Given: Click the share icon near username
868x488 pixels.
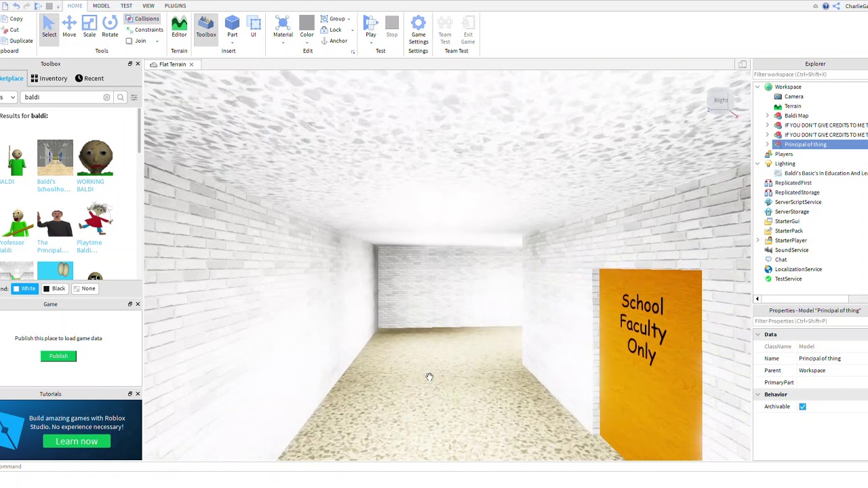Looking at the screenshot, I should pos(836,6).
